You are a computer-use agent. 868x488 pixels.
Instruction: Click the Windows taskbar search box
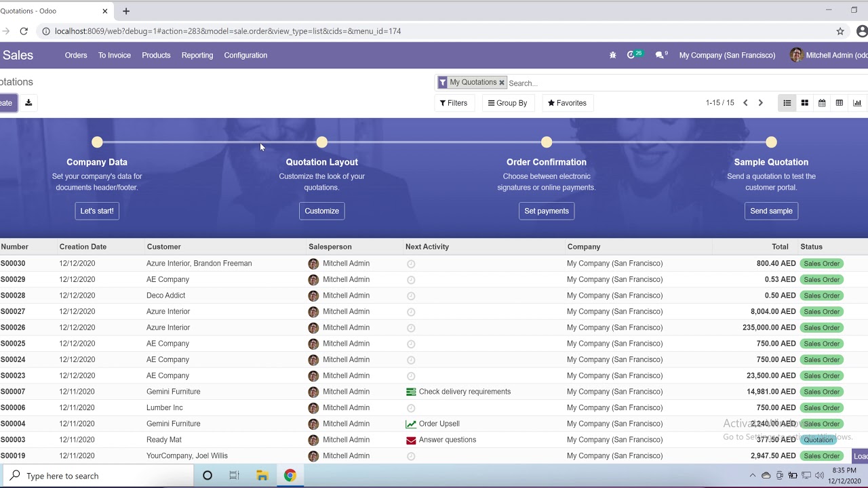click(97, 476)
